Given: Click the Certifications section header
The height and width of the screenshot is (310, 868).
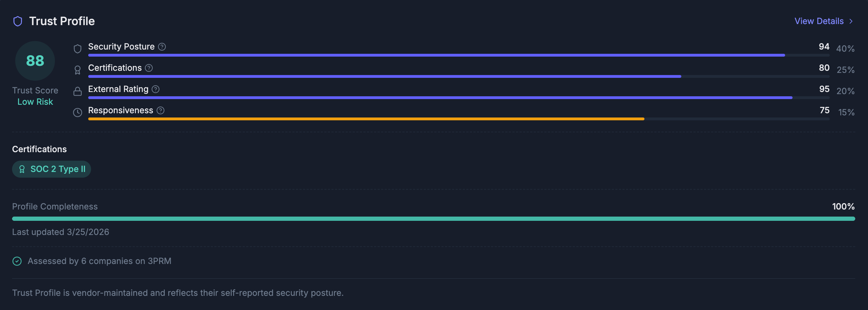Looking at the screenshot, I should (39, 149).
